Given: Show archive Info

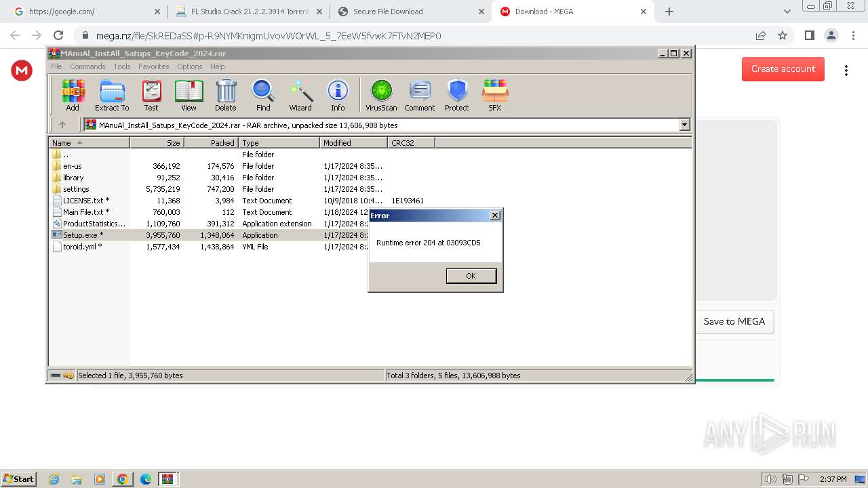Looking at the screenshot, I should point(338,95).
